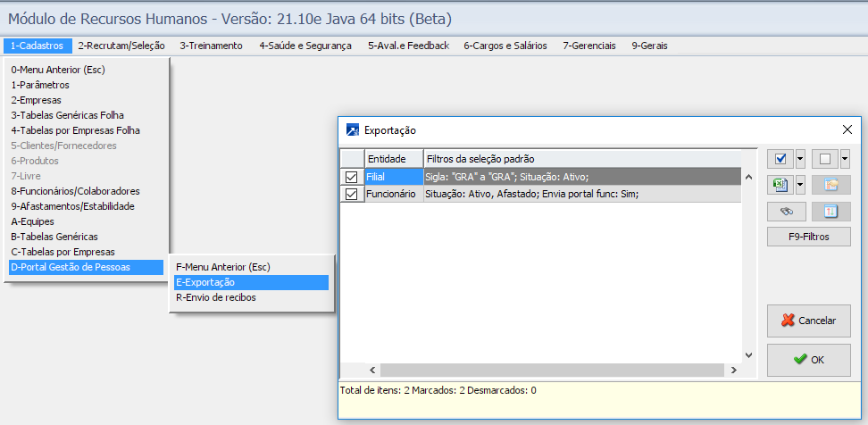Screen dimensions: 868x425
Task: Click the unmark-all empty-box icon button
Action: (x=825, y=159)
